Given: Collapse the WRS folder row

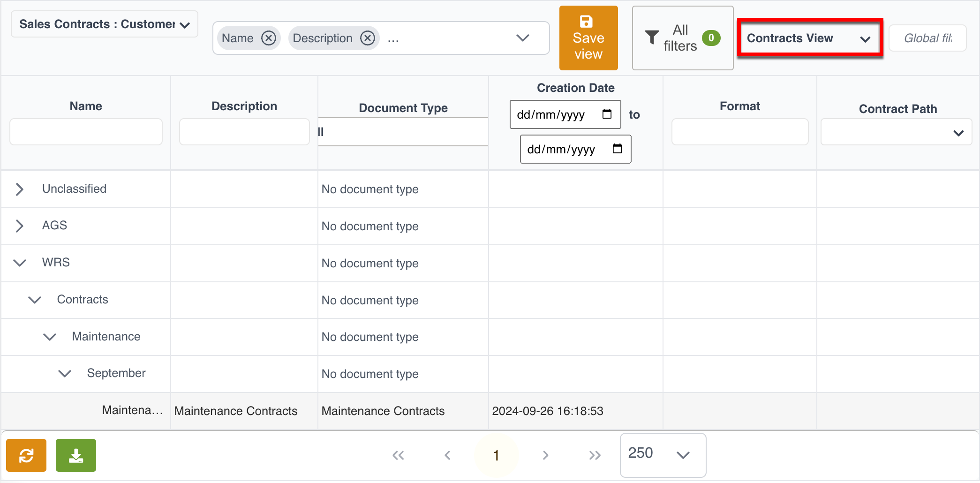Looking at the screenshot, I should click(x=19, y=263).
